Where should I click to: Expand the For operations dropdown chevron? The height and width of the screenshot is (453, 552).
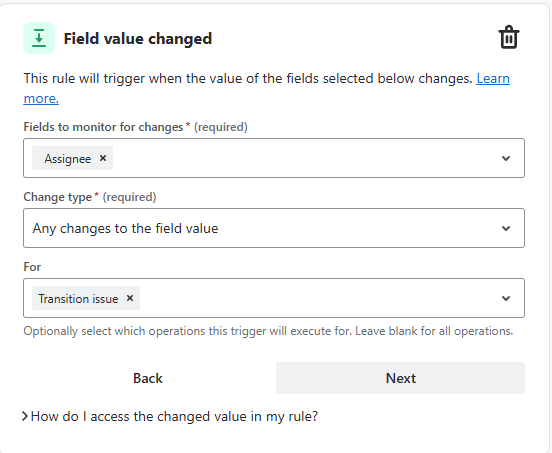(x=506, y=298)
